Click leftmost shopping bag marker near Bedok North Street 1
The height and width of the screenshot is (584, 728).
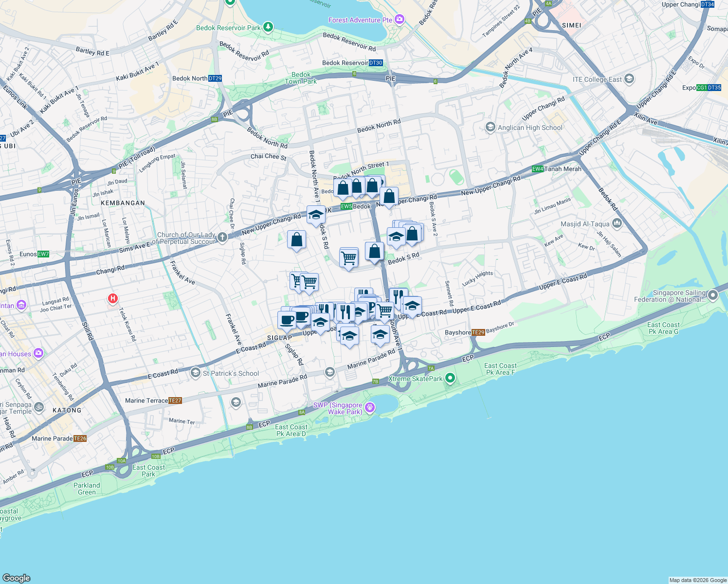pyautogui.click(x=343, y=188)
